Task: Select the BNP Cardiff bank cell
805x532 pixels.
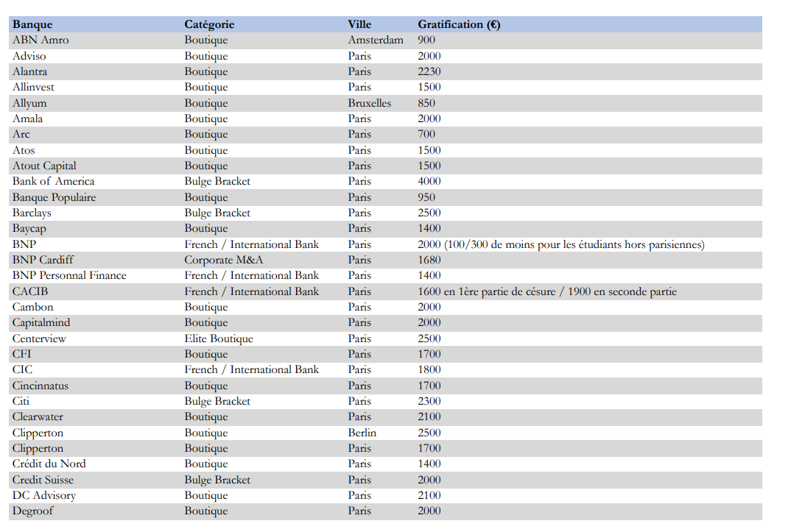Action: click(43, 260)
